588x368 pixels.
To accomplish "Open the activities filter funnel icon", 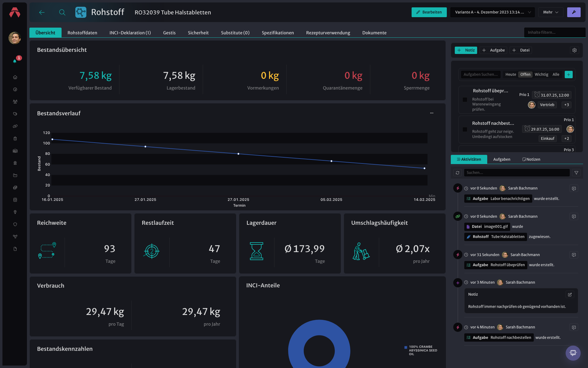I will [x=576, y=173].
